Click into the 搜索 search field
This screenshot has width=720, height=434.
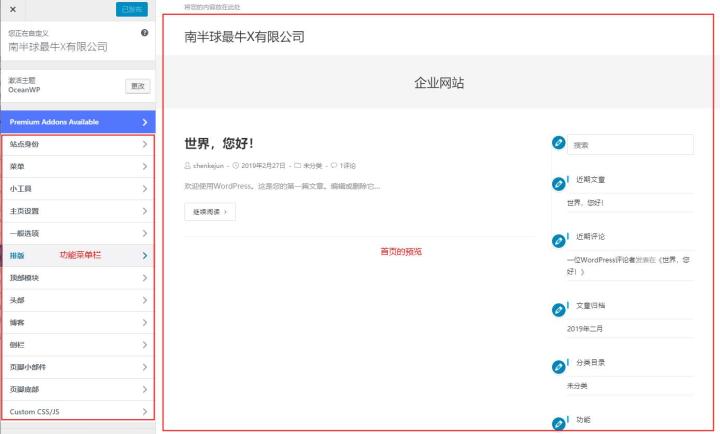click(630, 145)
